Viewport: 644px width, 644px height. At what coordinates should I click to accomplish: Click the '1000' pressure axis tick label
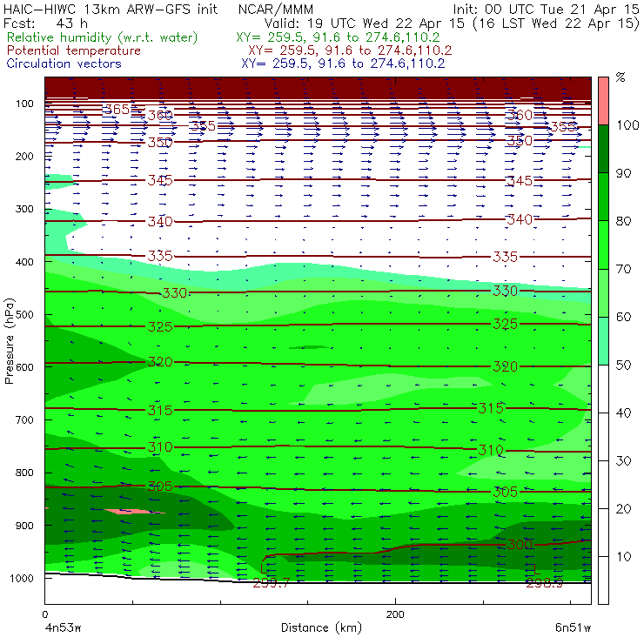pos(22,578)
